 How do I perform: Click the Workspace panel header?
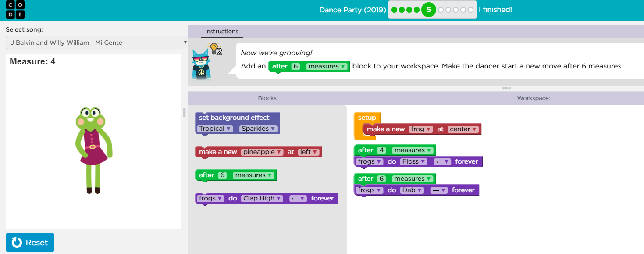click(534, 98)
